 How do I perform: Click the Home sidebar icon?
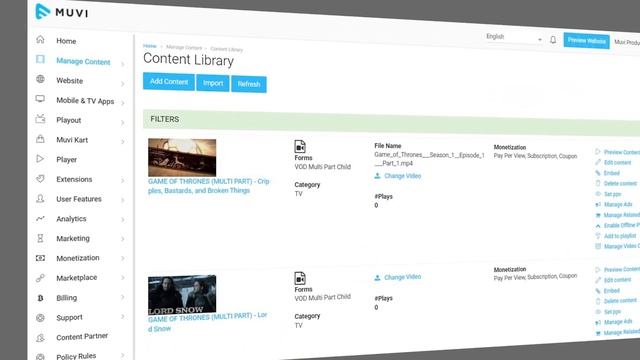pyautogui.click(x=40, y=39)
